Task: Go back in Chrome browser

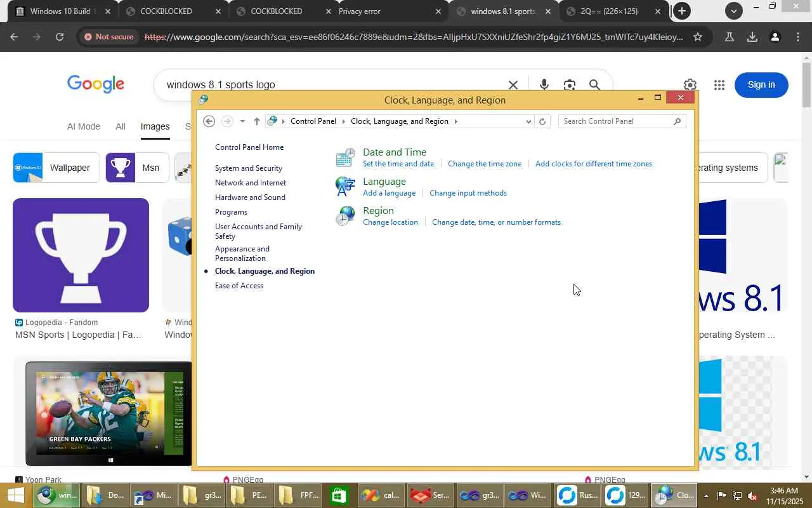Action: 14,37
